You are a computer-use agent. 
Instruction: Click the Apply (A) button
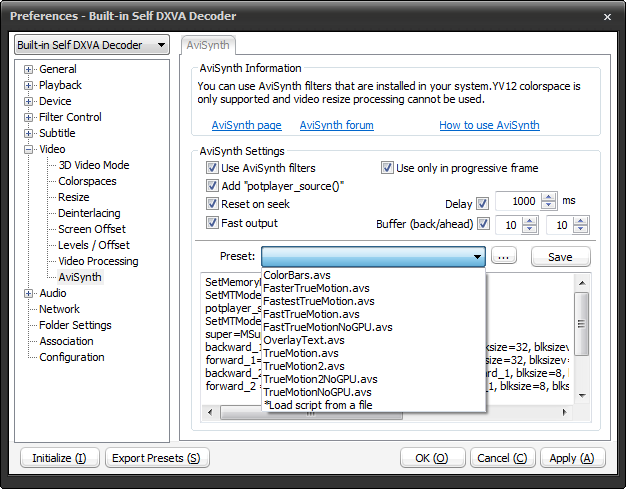point(572,458)
